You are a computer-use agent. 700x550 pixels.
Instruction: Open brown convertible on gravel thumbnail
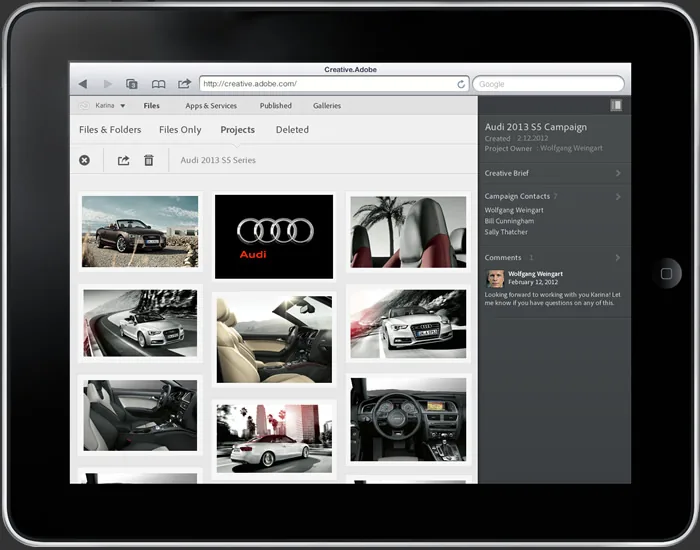point(140,232)
